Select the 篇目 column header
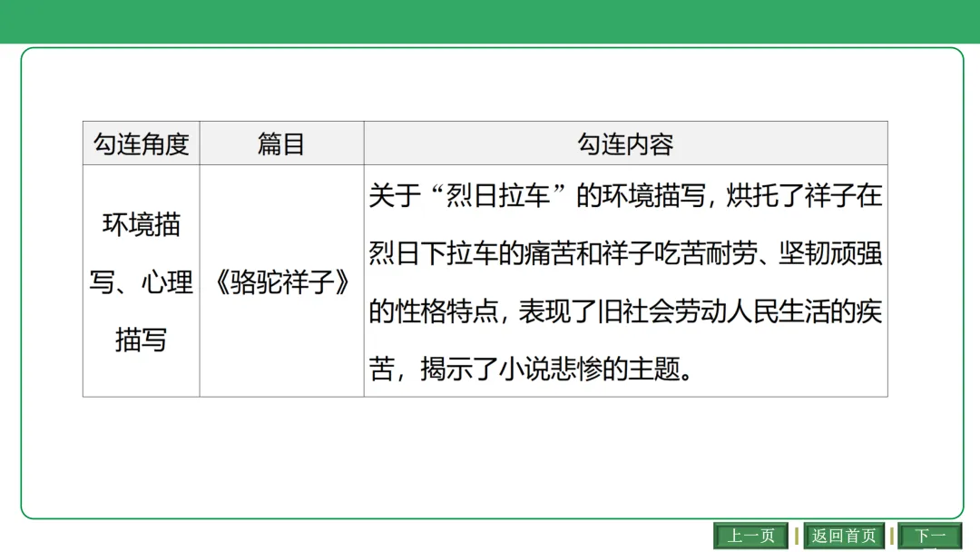980x552 pixels. coord(282,143)
